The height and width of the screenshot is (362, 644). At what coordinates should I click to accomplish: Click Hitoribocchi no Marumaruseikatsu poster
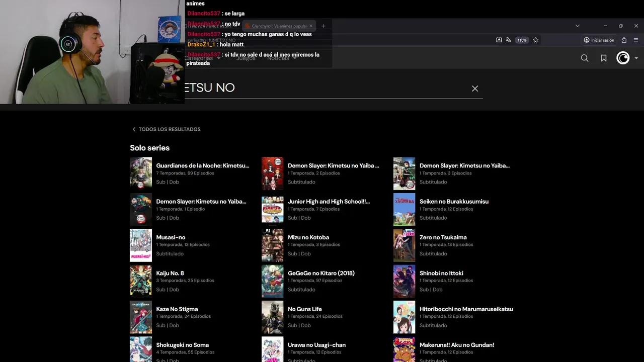pos(405,317)
